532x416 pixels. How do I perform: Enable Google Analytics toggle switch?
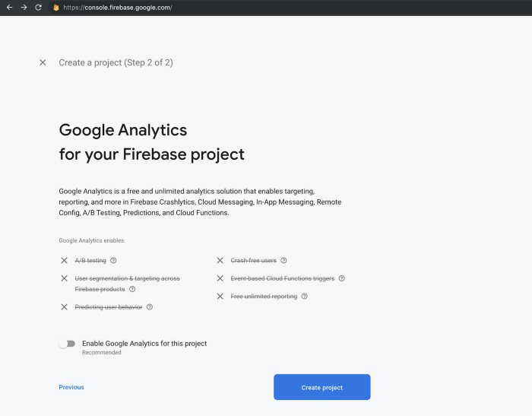point(68,344)
